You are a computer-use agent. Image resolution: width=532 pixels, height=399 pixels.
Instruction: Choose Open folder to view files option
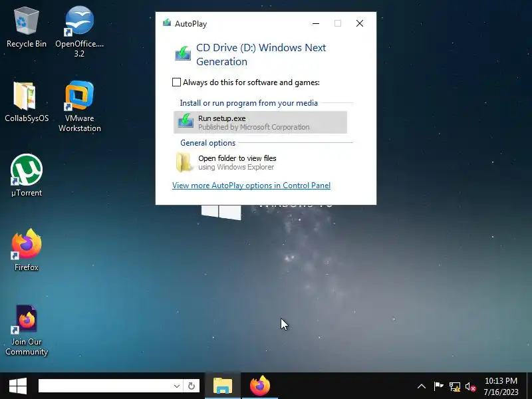click(x=260, y=162)
